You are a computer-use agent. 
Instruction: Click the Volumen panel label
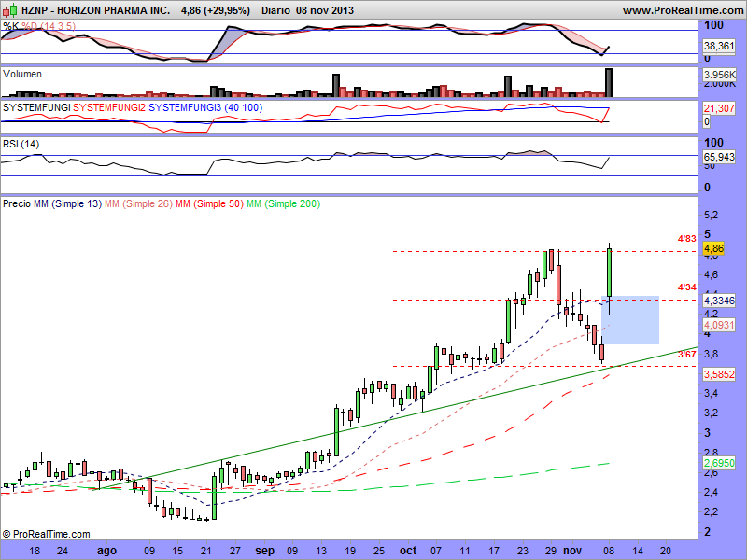tap(21, 75)
